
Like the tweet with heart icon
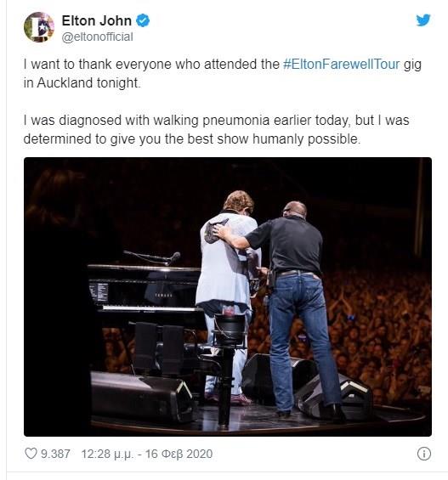point(31,454)
